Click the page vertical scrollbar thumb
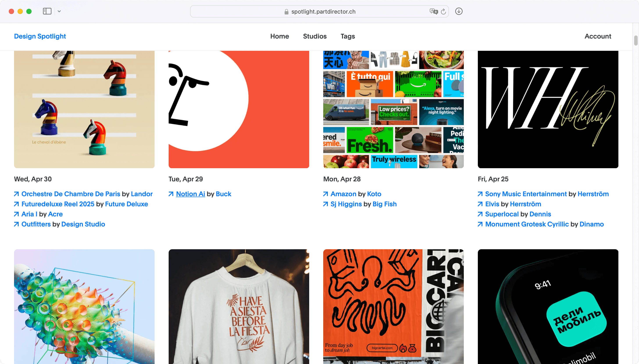The height and width of the screenshot is (364, 639). pyautogui.click(x=636, y=40)
